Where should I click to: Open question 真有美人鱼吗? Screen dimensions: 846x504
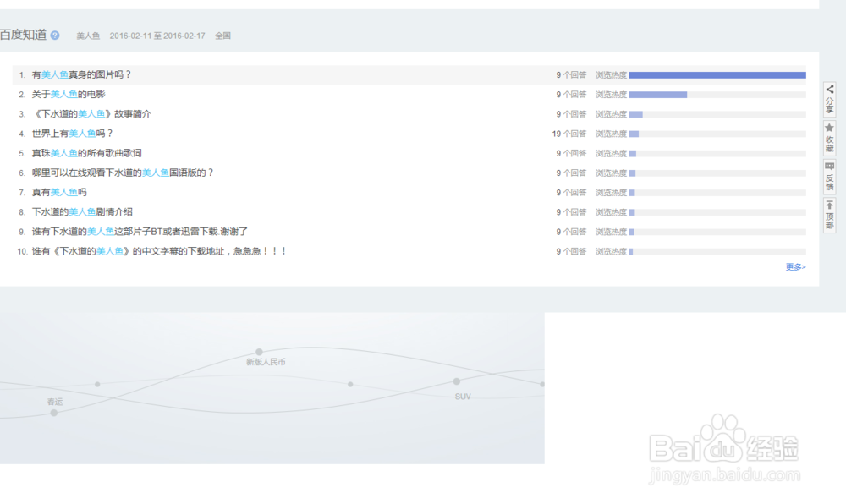pos(59,193)
